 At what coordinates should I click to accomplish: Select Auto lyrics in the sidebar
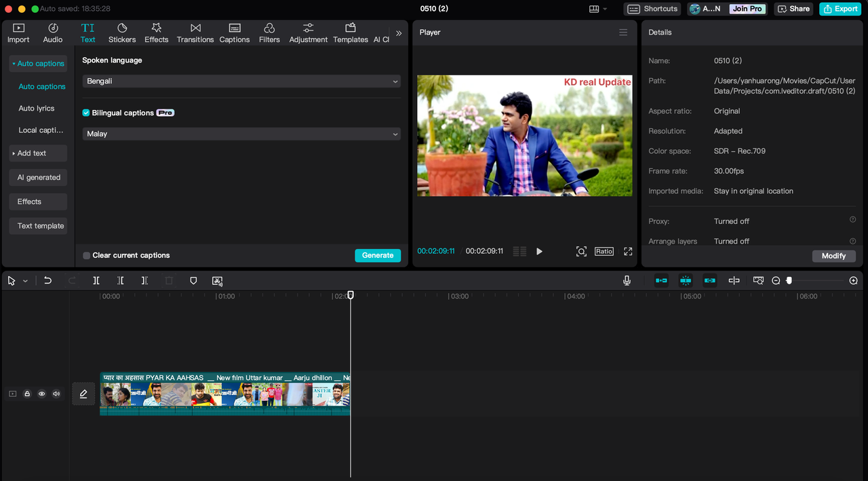pos(37,109)
